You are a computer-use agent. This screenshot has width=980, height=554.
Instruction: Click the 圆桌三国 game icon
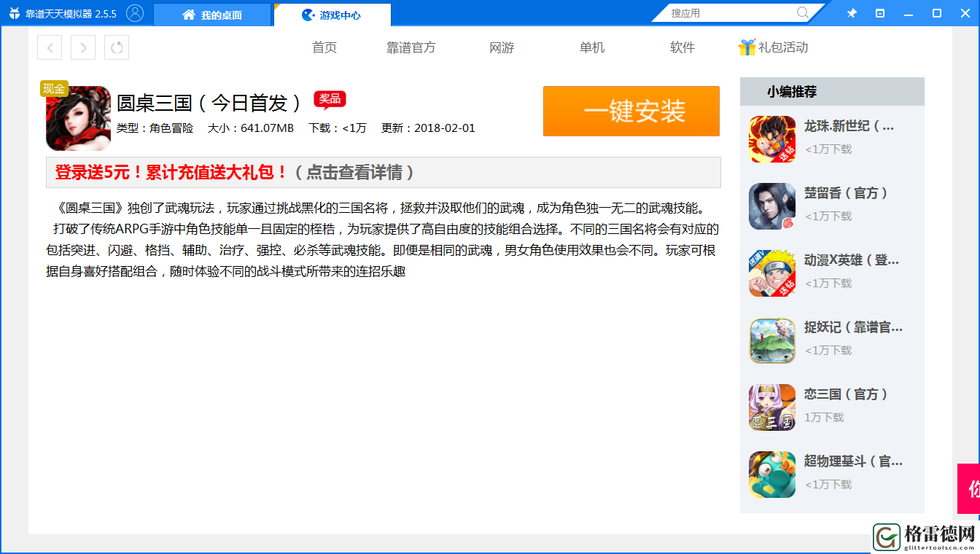(x=78, y=118)
